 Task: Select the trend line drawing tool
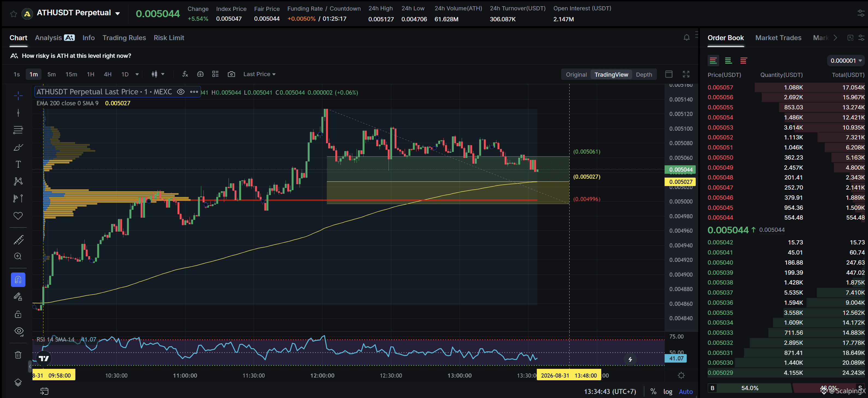point(18,112)
